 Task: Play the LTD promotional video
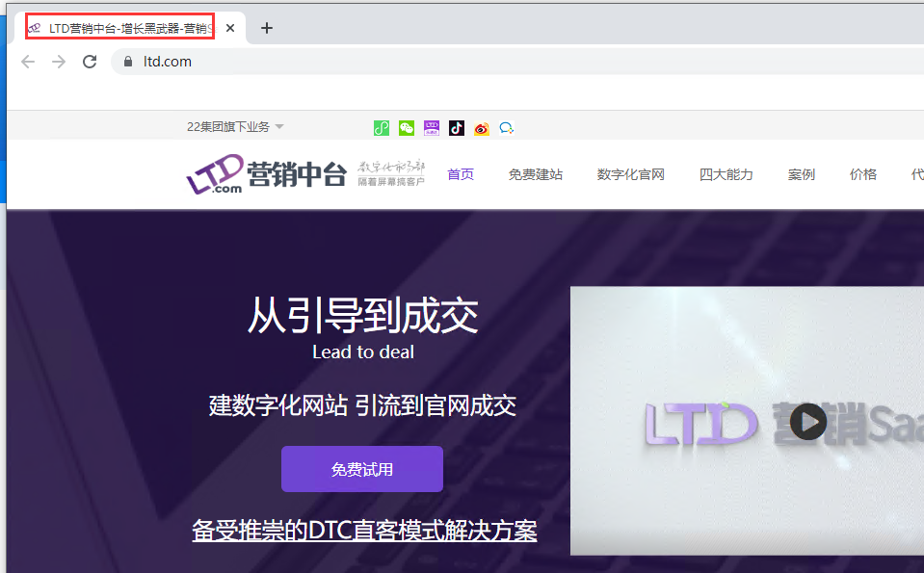tap(807, 421)
